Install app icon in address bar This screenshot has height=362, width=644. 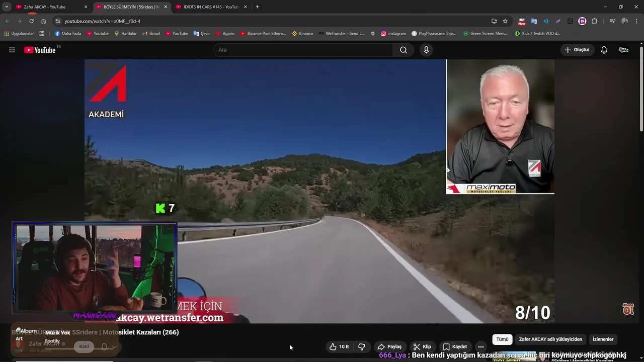point(494,21)
